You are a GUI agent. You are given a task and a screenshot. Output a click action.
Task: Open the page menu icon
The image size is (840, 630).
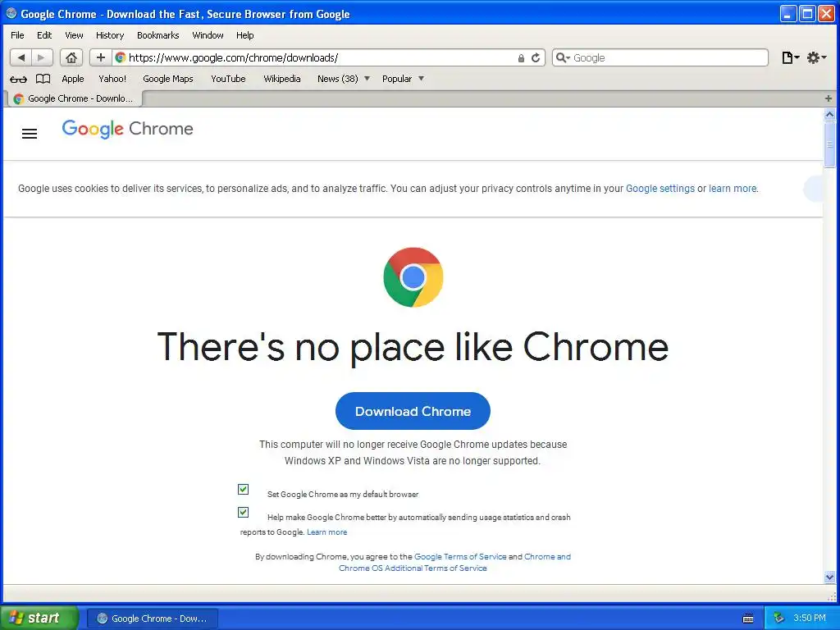click(790, 57)
